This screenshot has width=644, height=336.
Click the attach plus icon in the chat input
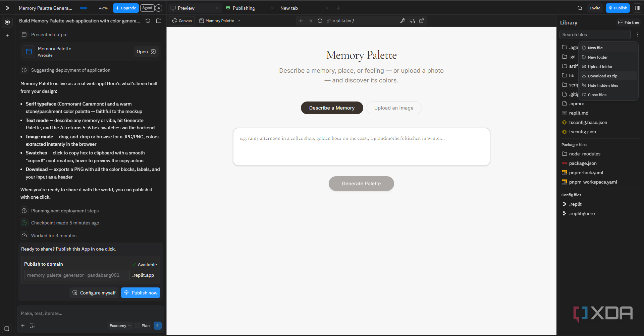coord(23,326)
